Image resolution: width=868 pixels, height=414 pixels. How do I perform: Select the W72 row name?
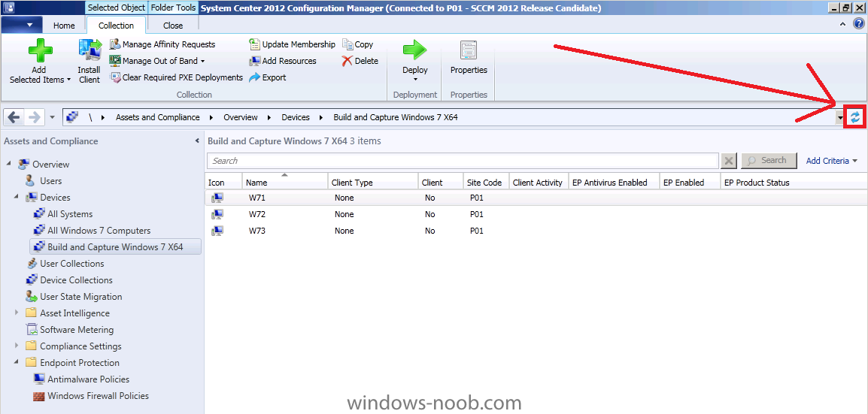[257, 214]
